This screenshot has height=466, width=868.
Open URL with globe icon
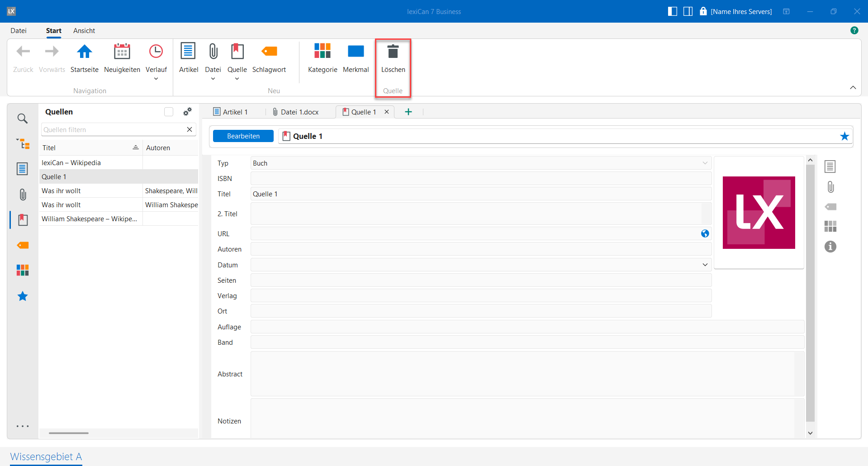705,233
